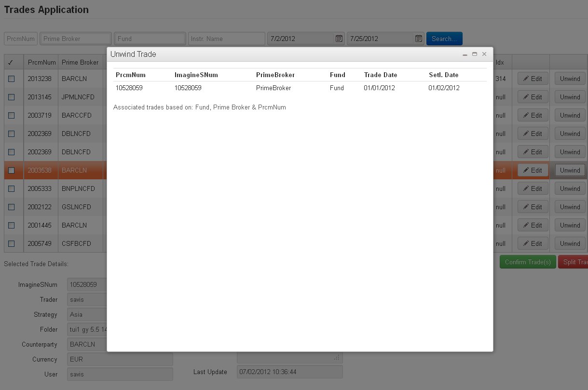Viewport: 588px width, 390px height.
Task: Click PrcmNum header in Unwind Trade dialog
Action: click(x=131, y=75)
